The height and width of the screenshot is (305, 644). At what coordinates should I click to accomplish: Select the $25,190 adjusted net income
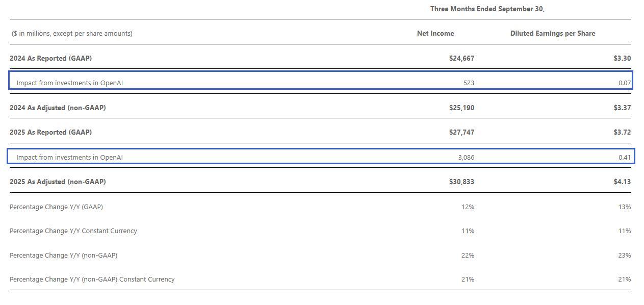coord(461,108)
